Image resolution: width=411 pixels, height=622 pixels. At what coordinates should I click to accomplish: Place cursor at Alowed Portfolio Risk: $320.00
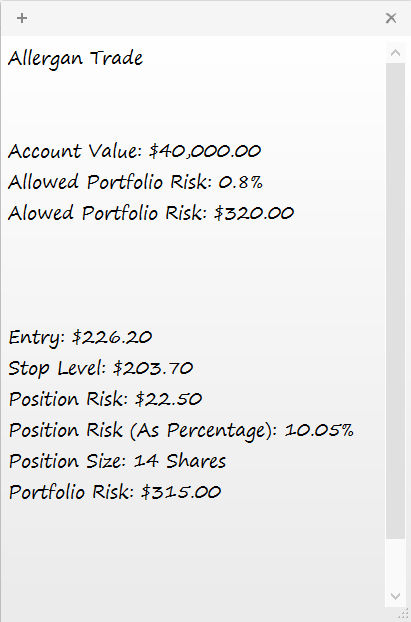click(151, 213)
